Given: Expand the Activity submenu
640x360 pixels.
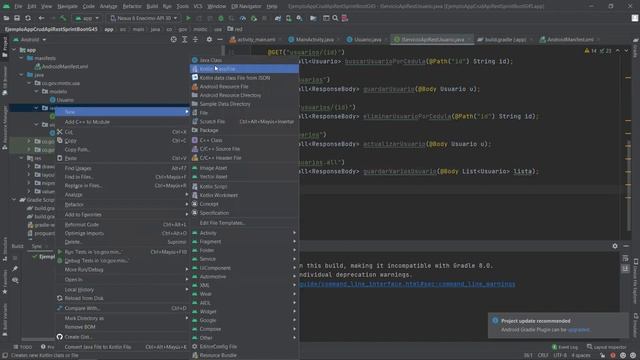Looking at the screenshot, I should click(x=244, y=233).
